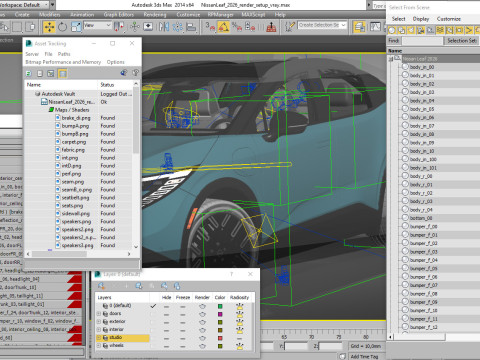Expand the wheels layer
This screenshot has height=360, width=480.
pos(99,346)
